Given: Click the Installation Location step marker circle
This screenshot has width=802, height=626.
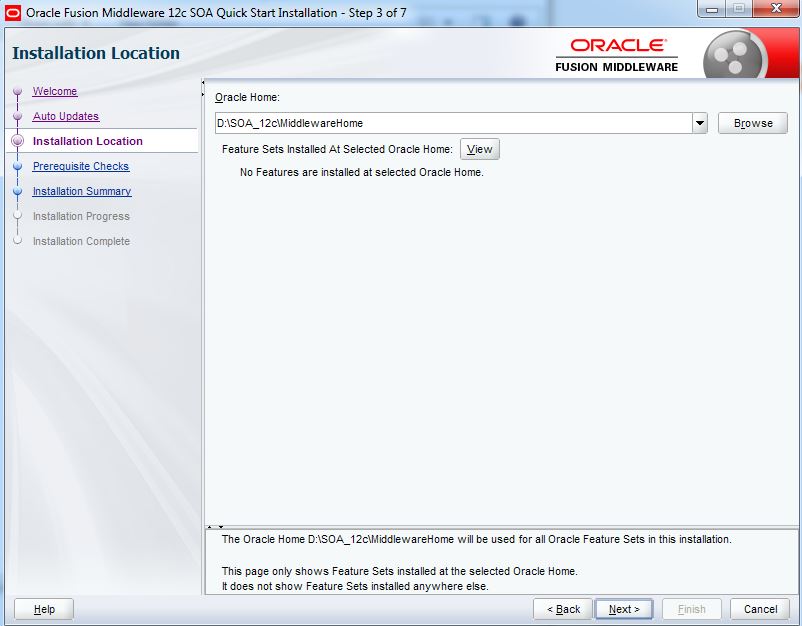Looking at the screenshot, I should click(16, 141).
